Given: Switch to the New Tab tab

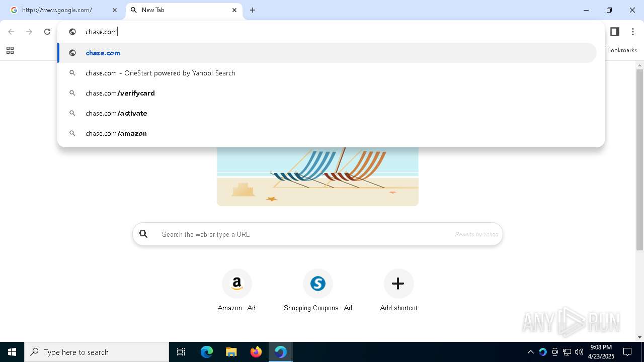Looking at the screenshot, I should [x=184, y=10].
